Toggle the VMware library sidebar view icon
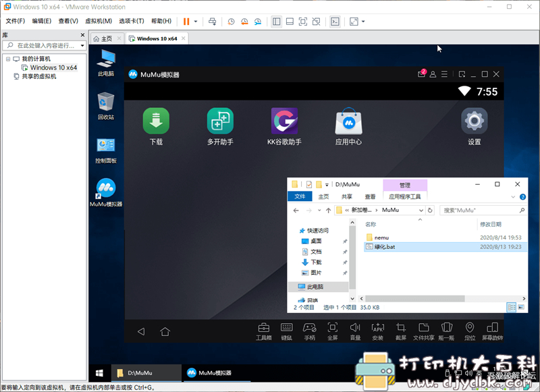This screenshot has height=392, width=540. click(276, 22)
